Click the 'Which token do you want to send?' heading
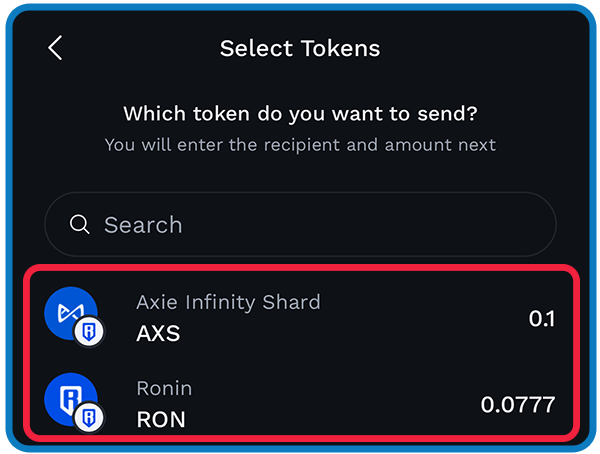Image resolution: width=600 pixels, height=454 pixels. click(x=300, y=114)
